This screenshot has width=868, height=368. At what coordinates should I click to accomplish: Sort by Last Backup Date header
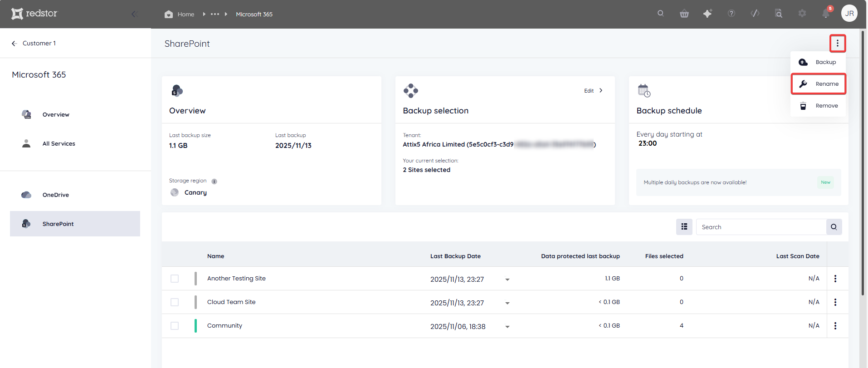[x=455, y=256]
